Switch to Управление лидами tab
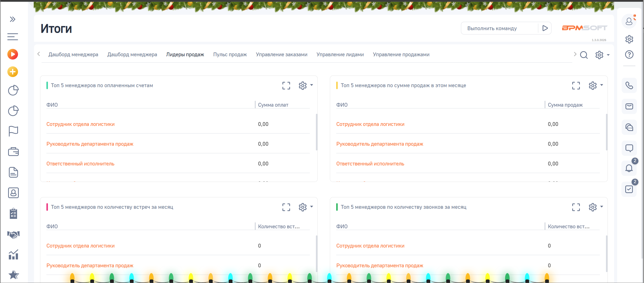644x283 pixels. (340, 54)
